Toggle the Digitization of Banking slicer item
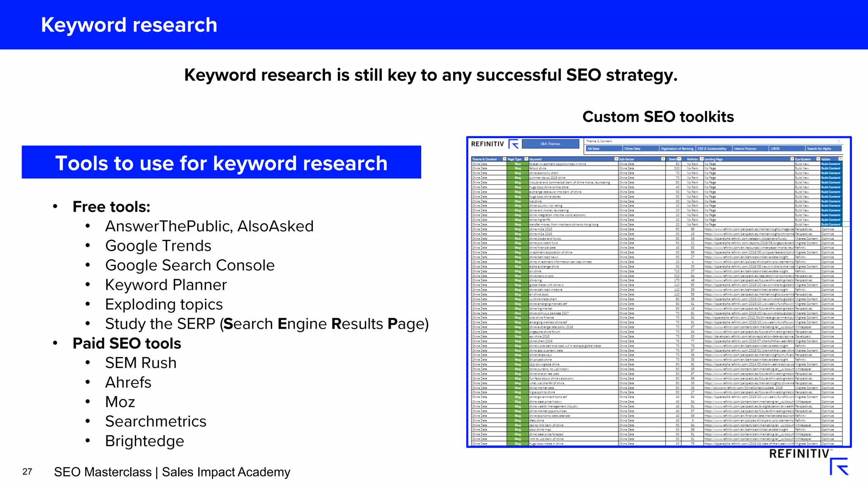The height and width of the screenshot is (488, 868). (x=677, y=149)
